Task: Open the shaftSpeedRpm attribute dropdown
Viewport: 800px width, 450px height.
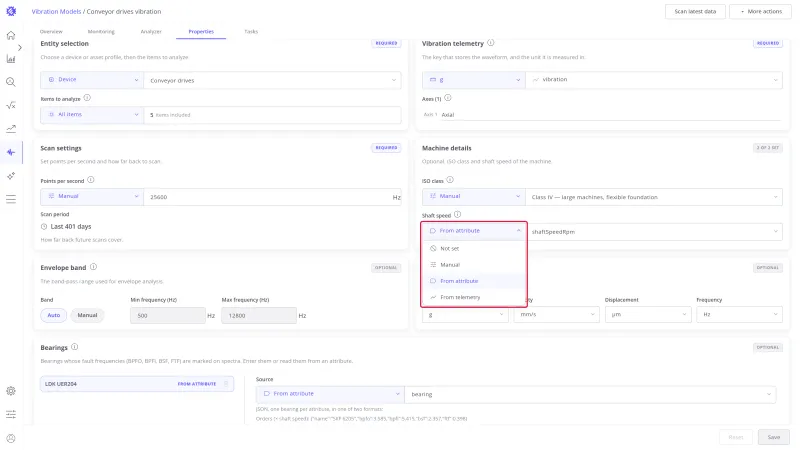Action: (654, 232)
